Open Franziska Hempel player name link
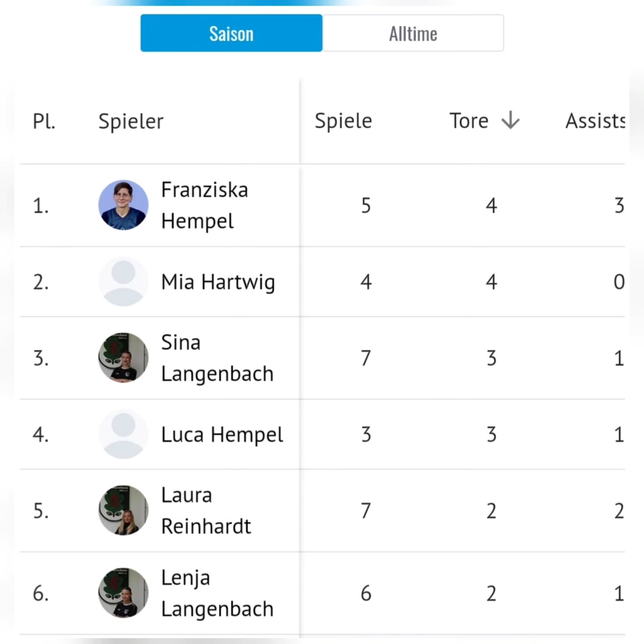 [204, 205]
